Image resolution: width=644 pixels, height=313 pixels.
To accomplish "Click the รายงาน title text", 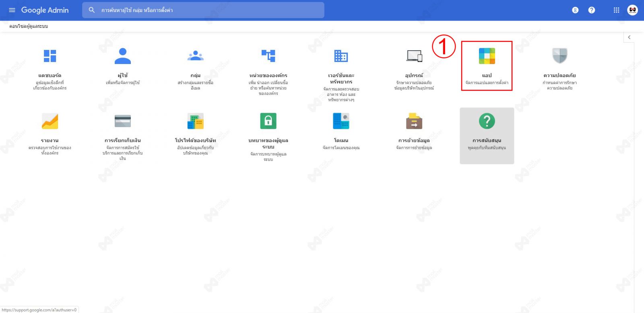I will (50, 141).
